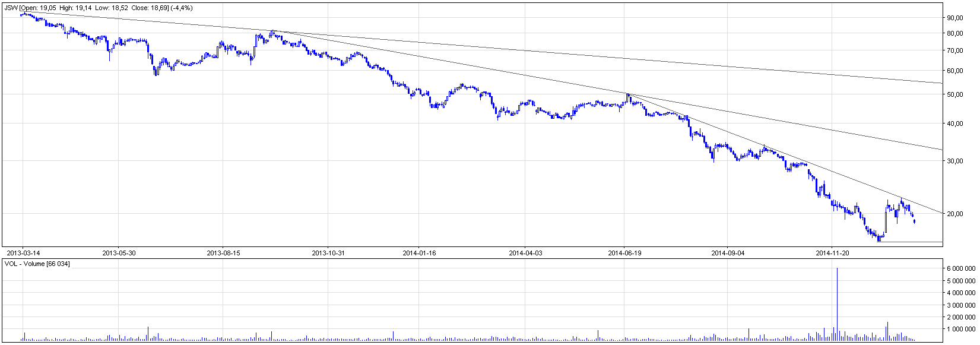Click the 2014-11-20 date label
The height and width of the screenshot is (345, 980).
pyautogui.click(x=832, y=253)
